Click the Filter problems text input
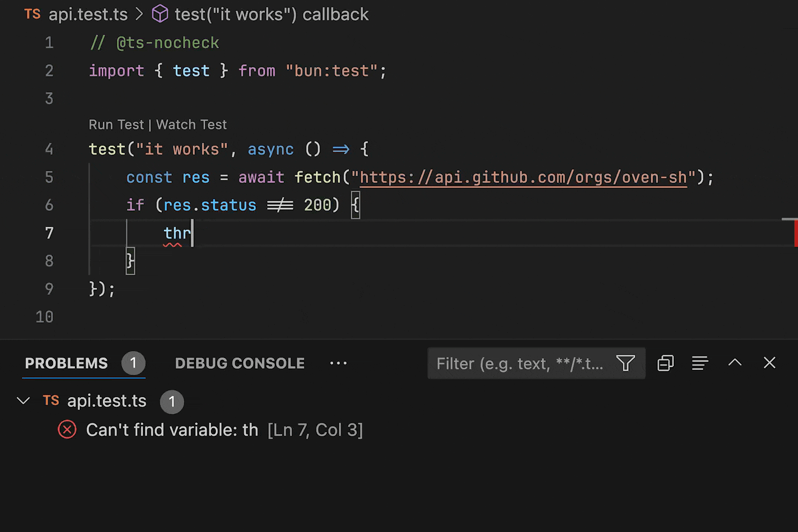Screen dimensions: 798x532 pyautogui.click(x=520, y=364)
